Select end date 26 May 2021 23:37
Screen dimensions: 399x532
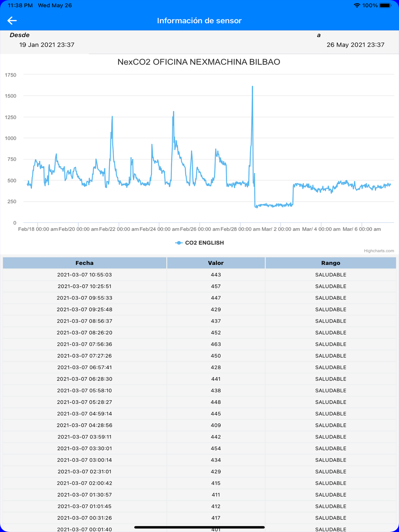pos(355,45)
